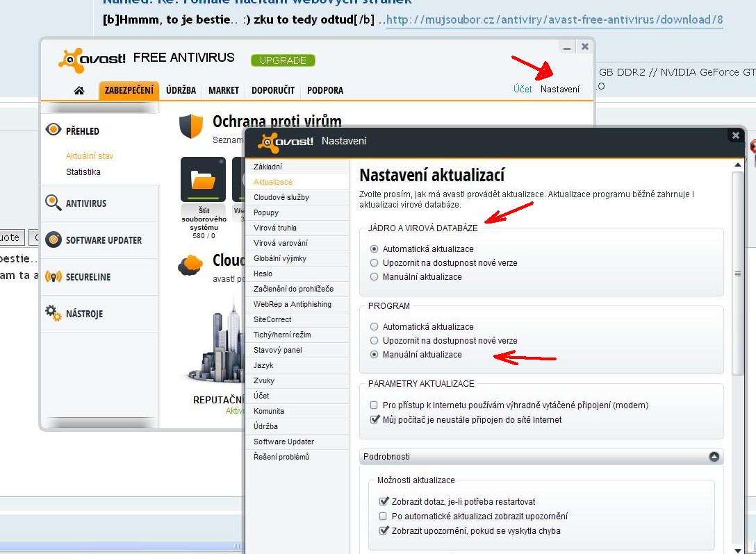The width and height of the screenshot is (756, 554).
Task: Open Nástroje gears icon section
Action: point(53,312)
